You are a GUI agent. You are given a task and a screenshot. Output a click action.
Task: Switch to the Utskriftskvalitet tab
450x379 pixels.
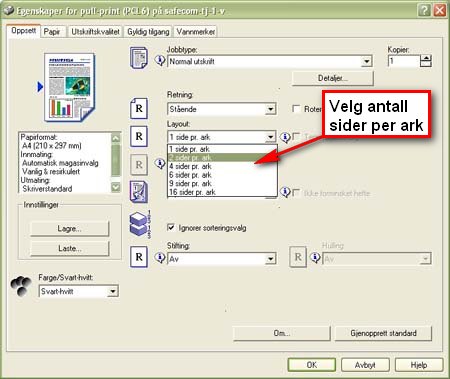95,32
